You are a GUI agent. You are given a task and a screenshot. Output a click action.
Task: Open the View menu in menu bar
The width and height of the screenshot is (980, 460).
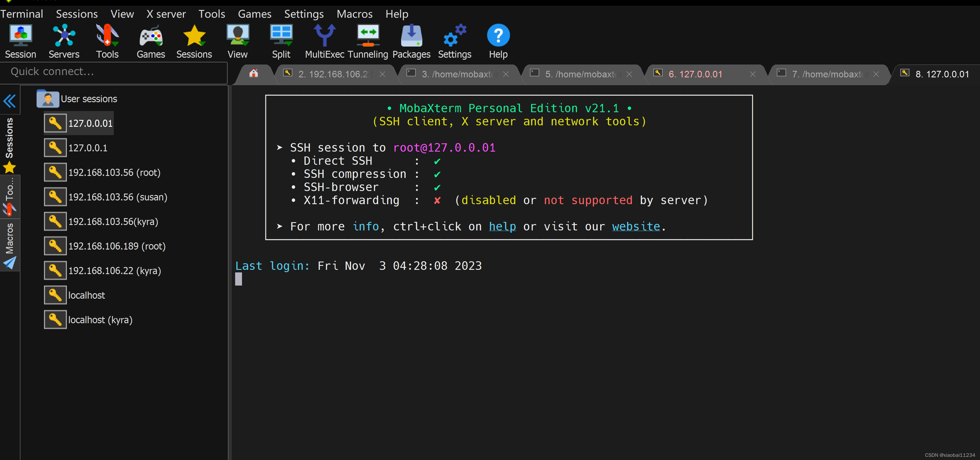122,14
